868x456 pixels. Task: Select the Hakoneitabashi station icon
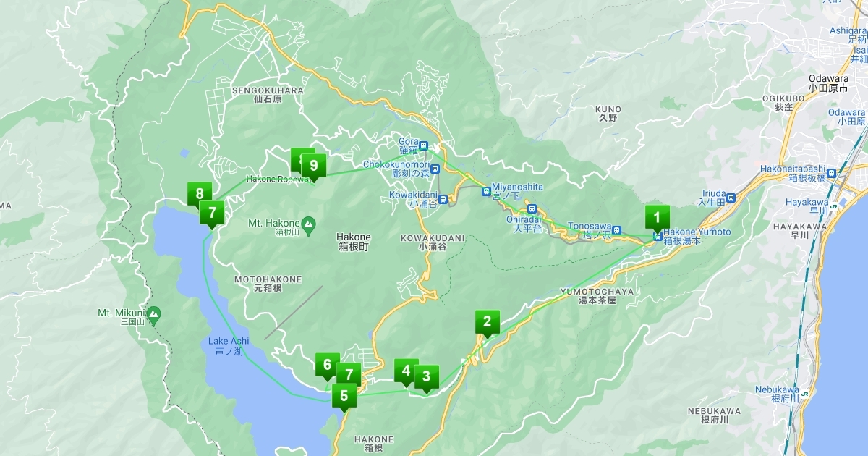(x=832, y=173)
